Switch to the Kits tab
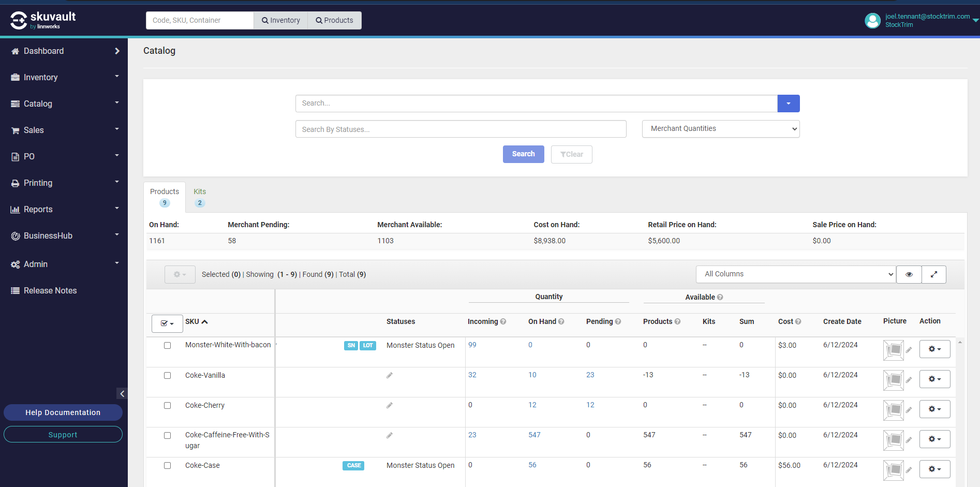Screen dimensions: 980x487 [x=200, y=197]
